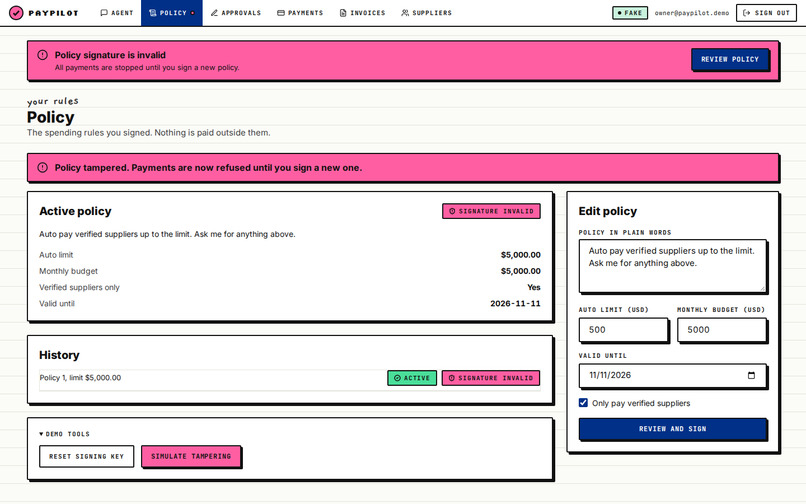Screen dimensions: 806x504
Task: Open the calendar picker icon in Valid Until
Action: point(751,375)
